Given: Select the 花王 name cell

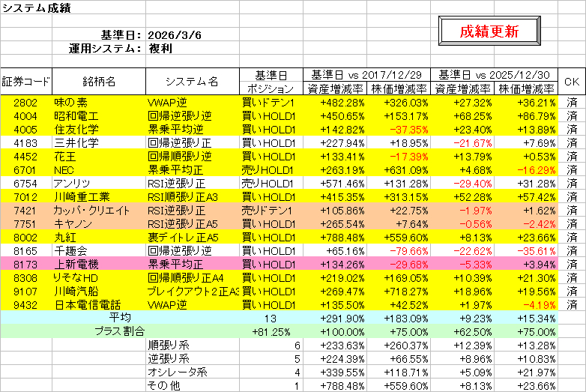Looking at the screenshot, I should point(99,156).
